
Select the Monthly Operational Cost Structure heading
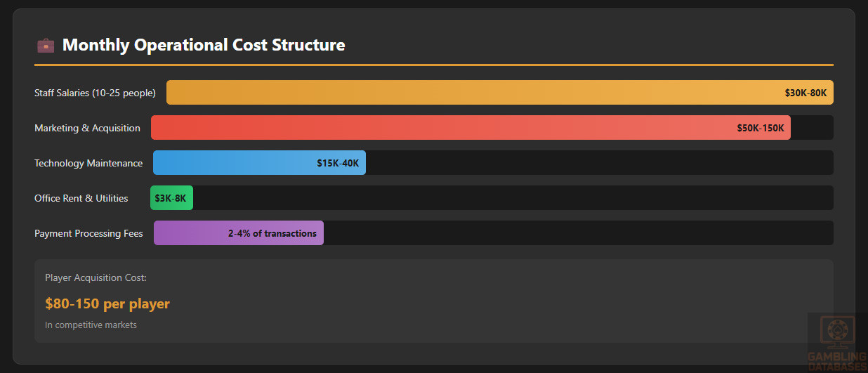pos(204,45)
